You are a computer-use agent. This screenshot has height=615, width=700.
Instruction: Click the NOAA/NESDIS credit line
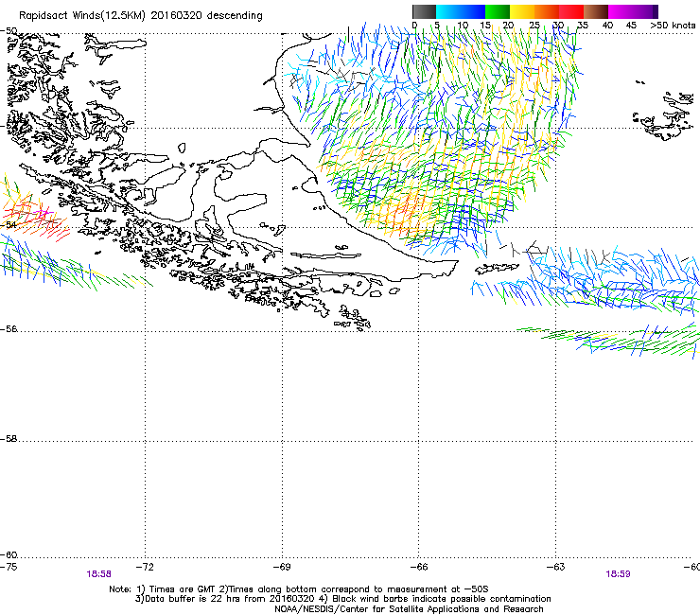coord(409,609)
